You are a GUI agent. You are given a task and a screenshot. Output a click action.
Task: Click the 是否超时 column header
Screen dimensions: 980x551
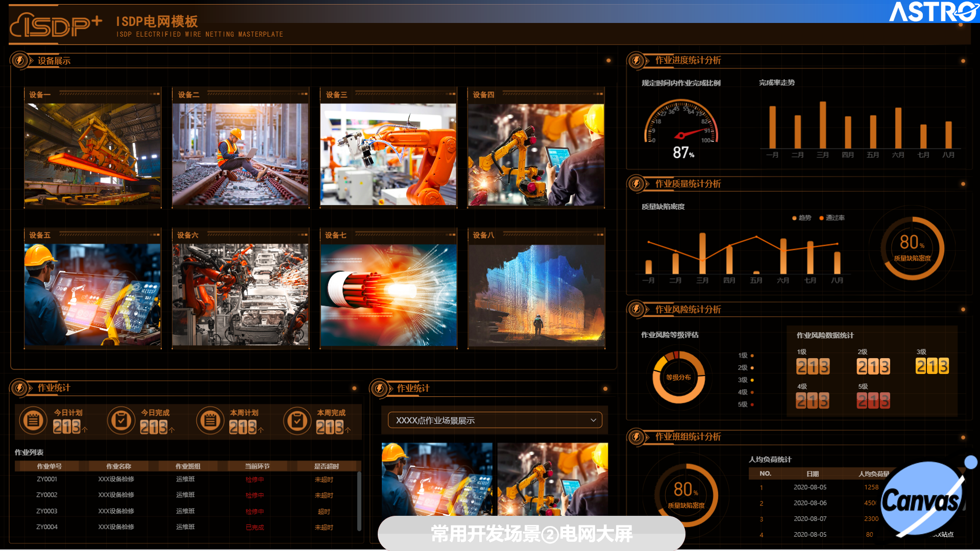pyautogui.click(x=326, y=466)
